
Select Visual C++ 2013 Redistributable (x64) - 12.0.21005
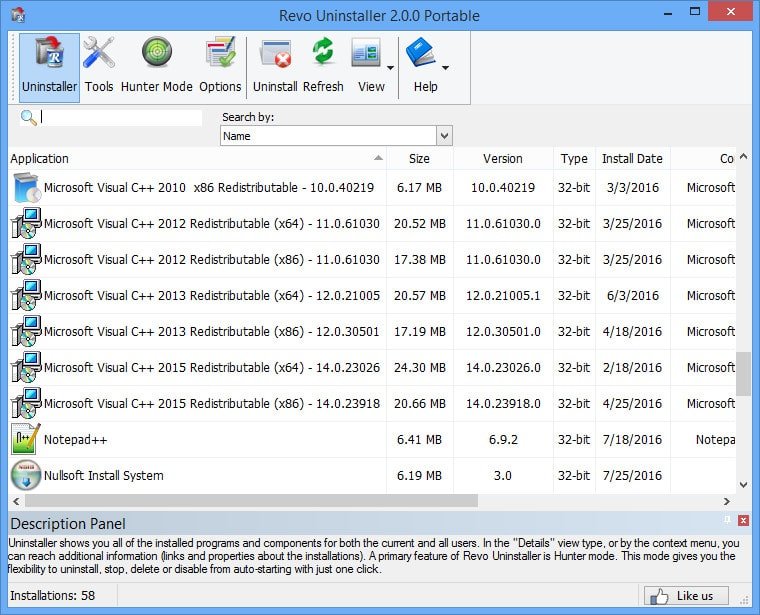[212, 295]
